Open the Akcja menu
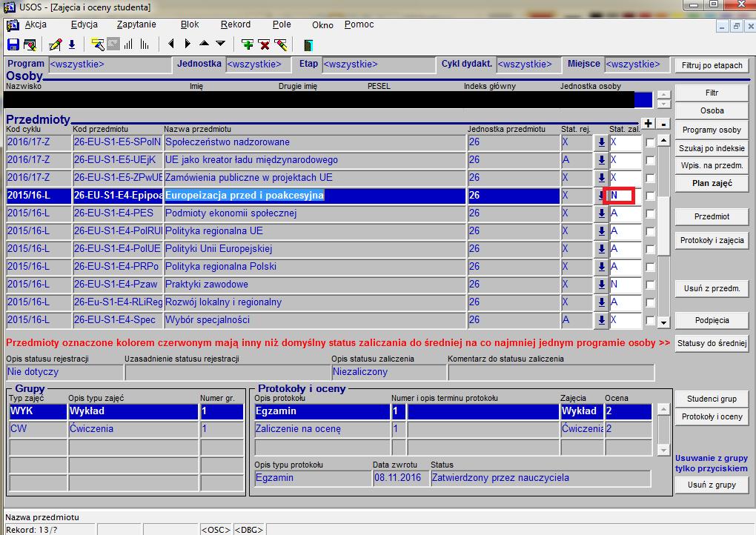This screenshot has width=756, height=535. click(x=36, y=24)
